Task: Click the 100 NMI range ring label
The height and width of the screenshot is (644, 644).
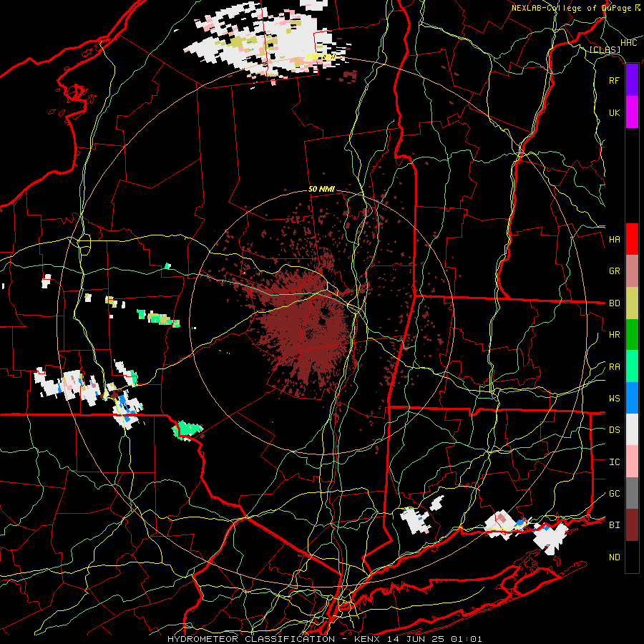Action: click(x=321, y=57)
